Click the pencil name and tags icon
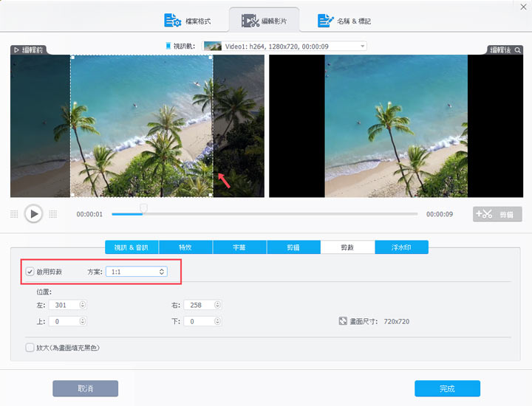 click(x=325, y=21)
